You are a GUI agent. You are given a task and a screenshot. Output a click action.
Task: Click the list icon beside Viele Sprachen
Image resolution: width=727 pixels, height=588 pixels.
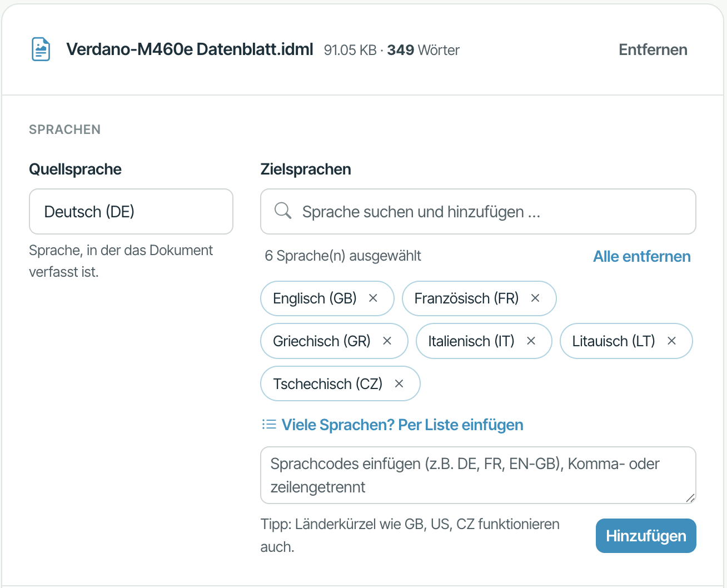(x=269, y=425)
